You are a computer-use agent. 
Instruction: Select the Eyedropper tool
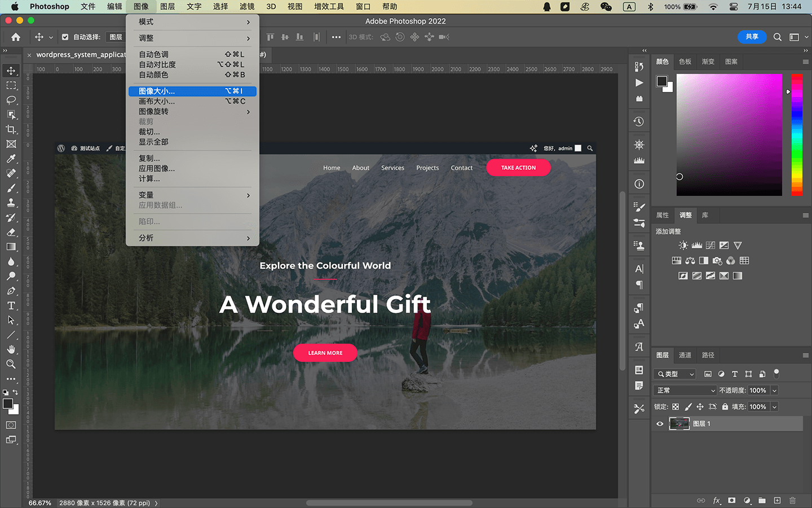pos(11,159)
